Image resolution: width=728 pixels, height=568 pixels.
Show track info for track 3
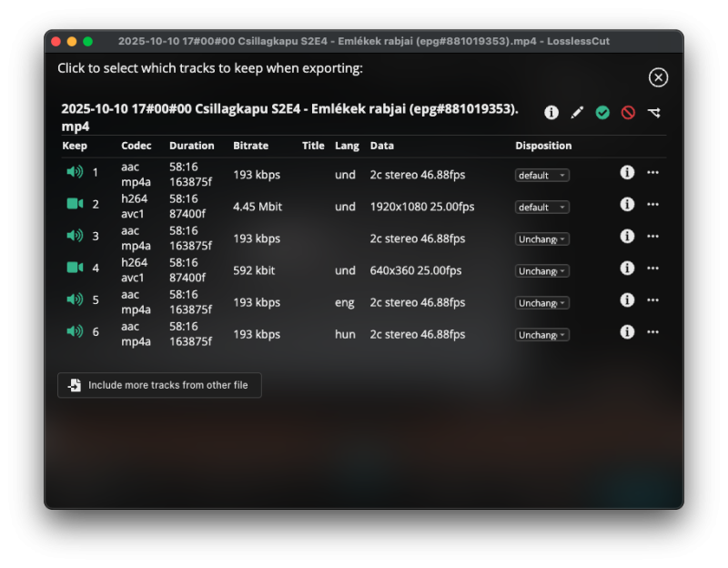[627, 236]
